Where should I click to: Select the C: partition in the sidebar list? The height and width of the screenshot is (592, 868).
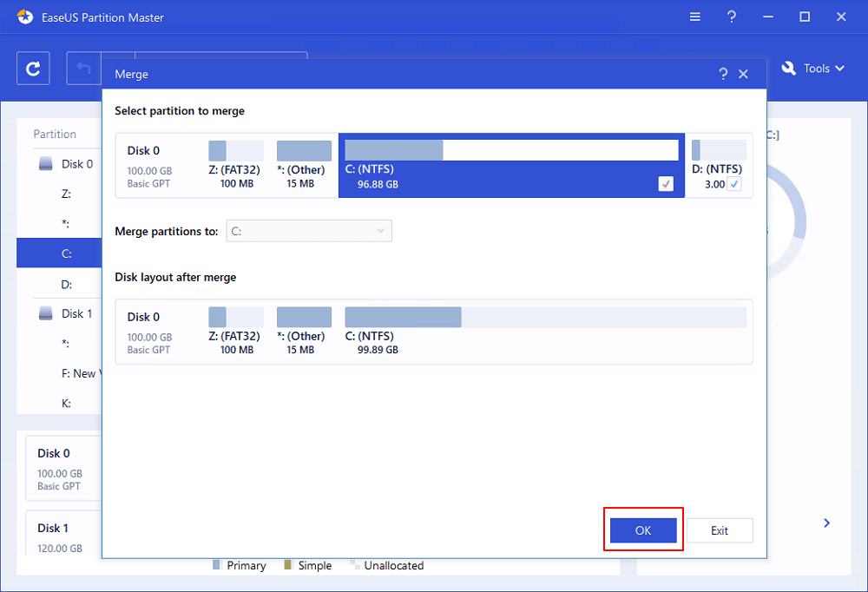tap(67, 253)
